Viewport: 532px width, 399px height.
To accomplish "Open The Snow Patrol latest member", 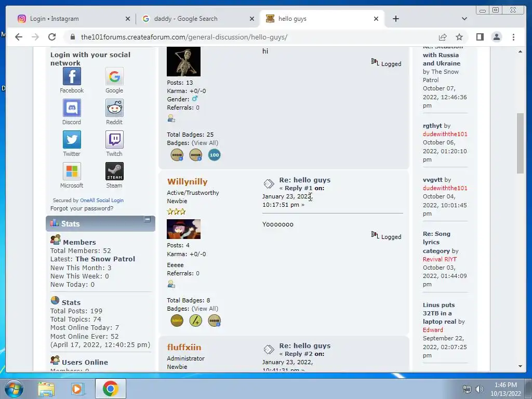I will coord(105,259).
